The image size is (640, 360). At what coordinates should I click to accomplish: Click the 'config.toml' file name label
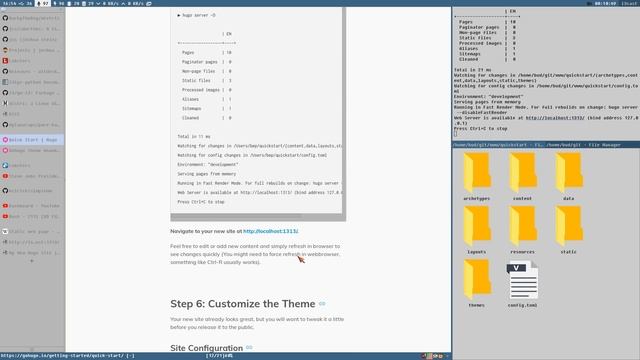click(522, 305)
